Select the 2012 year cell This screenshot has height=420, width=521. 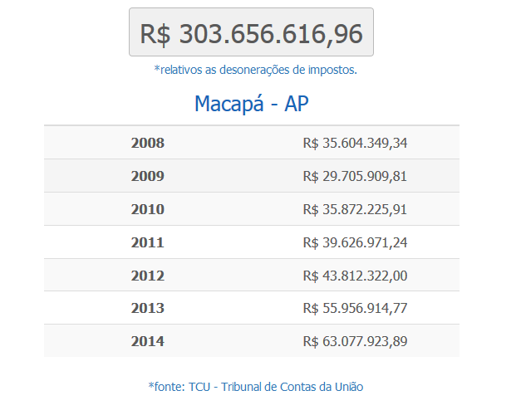[148, 276]
